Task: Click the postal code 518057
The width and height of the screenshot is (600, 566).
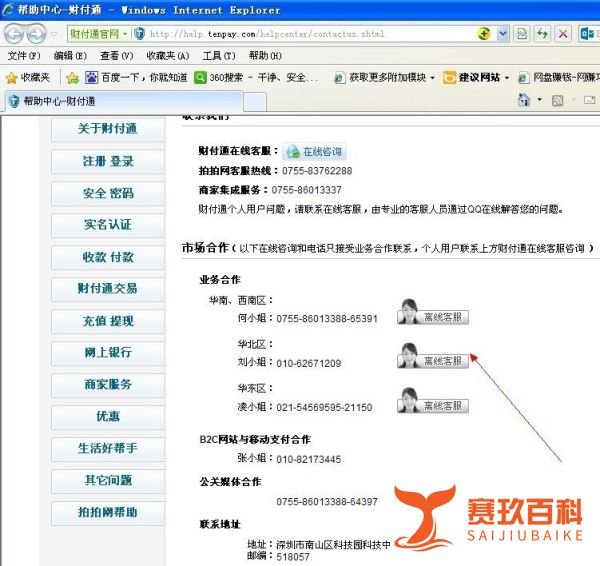Action: point(293,557)
